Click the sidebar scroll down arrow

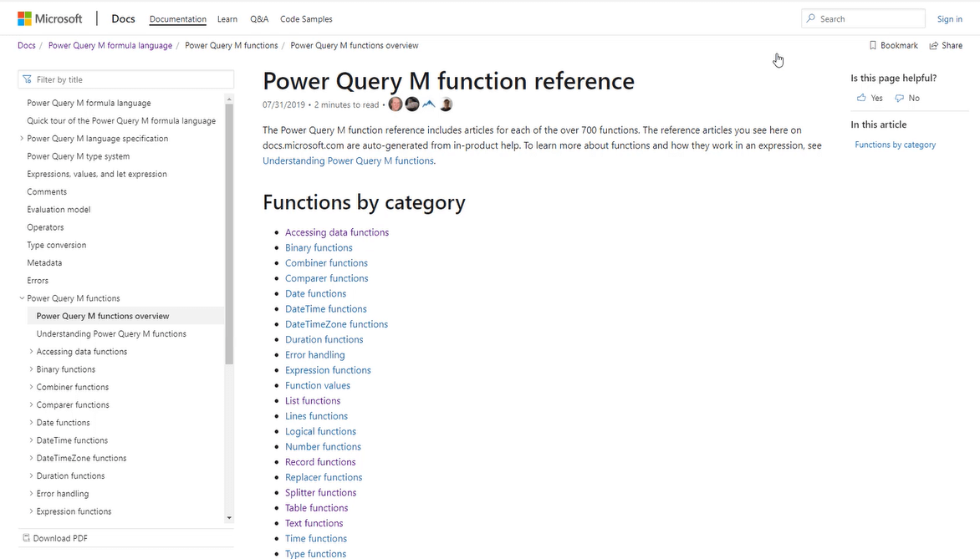pyautogui.click(x=229, y=518)
